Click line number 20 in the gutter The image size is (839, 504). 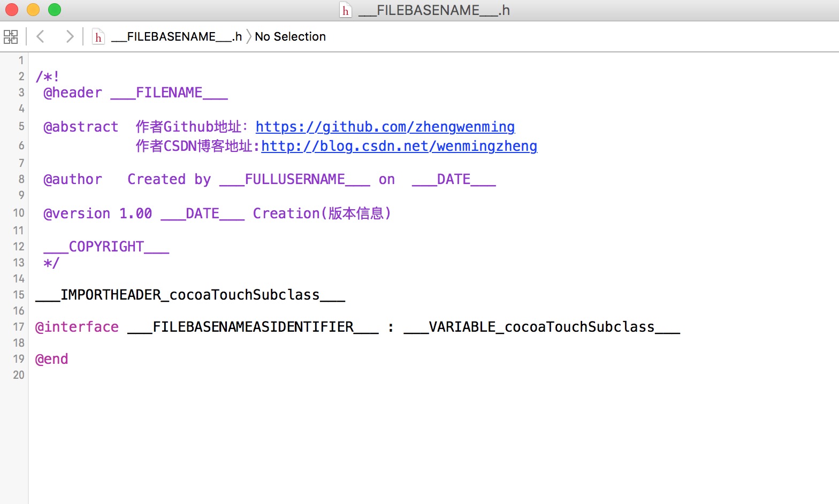click(19, 375)
